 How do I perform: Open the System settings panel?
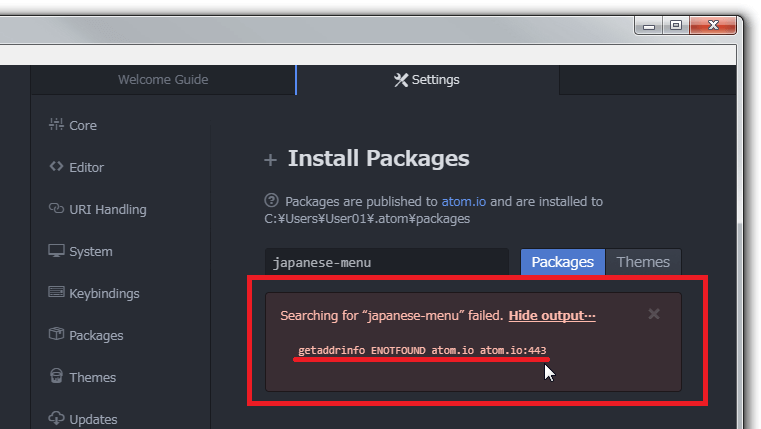click(x=89, y=252)
